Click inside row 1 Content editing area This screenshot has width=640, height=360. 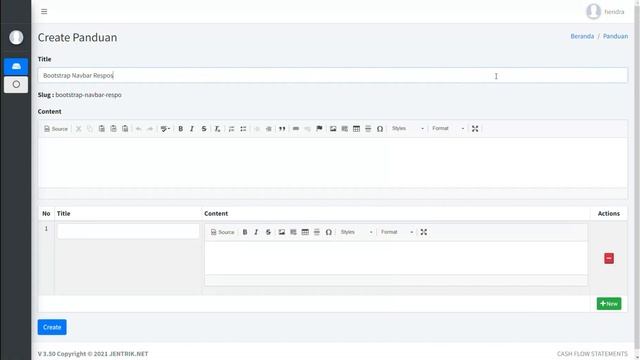(x=396, y=258)
